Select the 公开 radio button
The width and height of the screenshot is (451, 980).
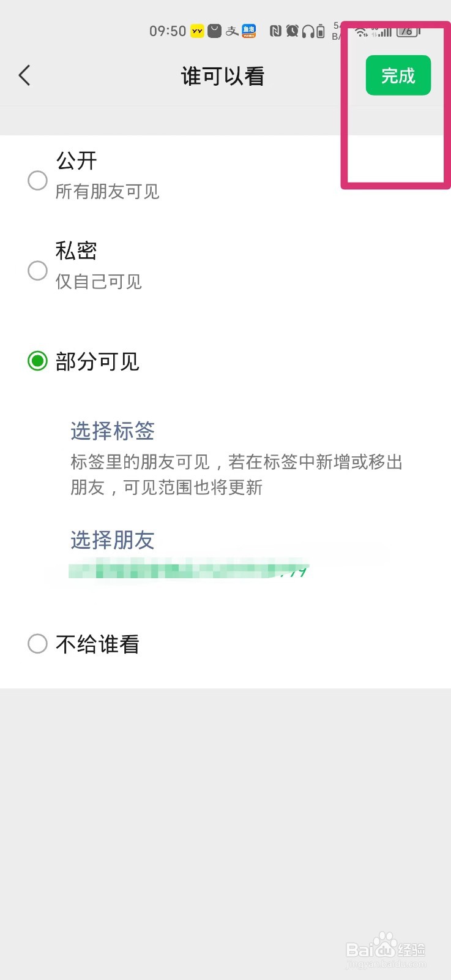pyautogui.click(x=37, y=180)
